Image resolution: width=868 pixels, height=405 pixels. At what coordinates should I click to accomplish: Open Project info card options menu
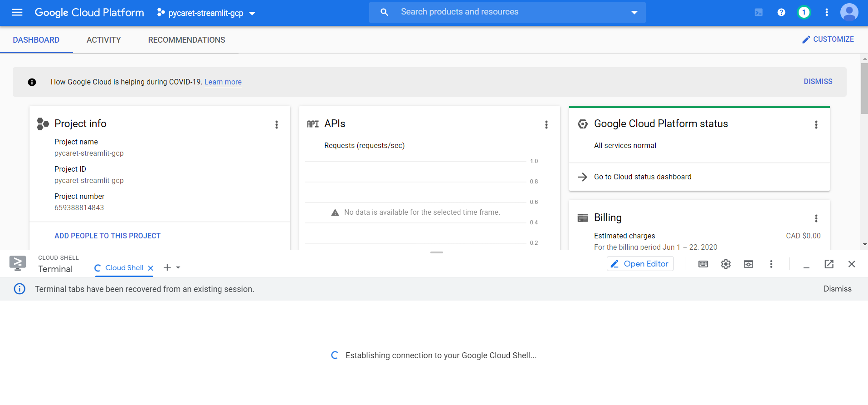(276, 124)
